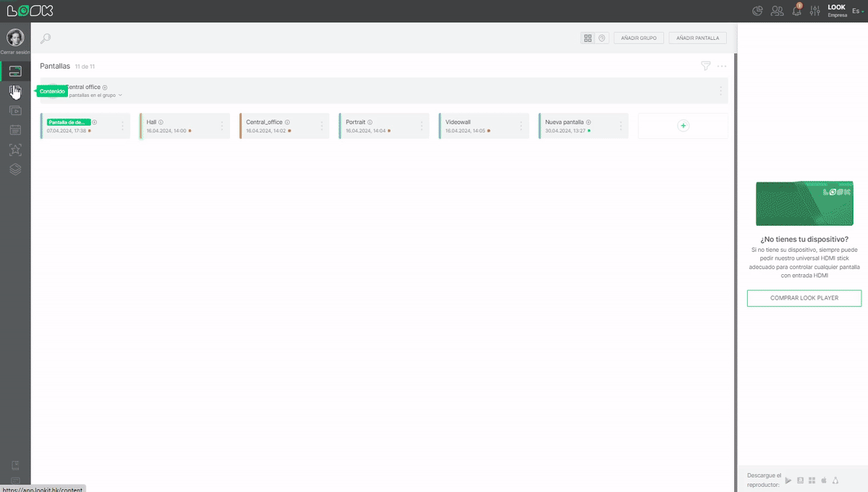The width and height of the screenshot is (868, 492).
Task: Expand pantallas en el grupo dropdown
Action: point(94,96)
